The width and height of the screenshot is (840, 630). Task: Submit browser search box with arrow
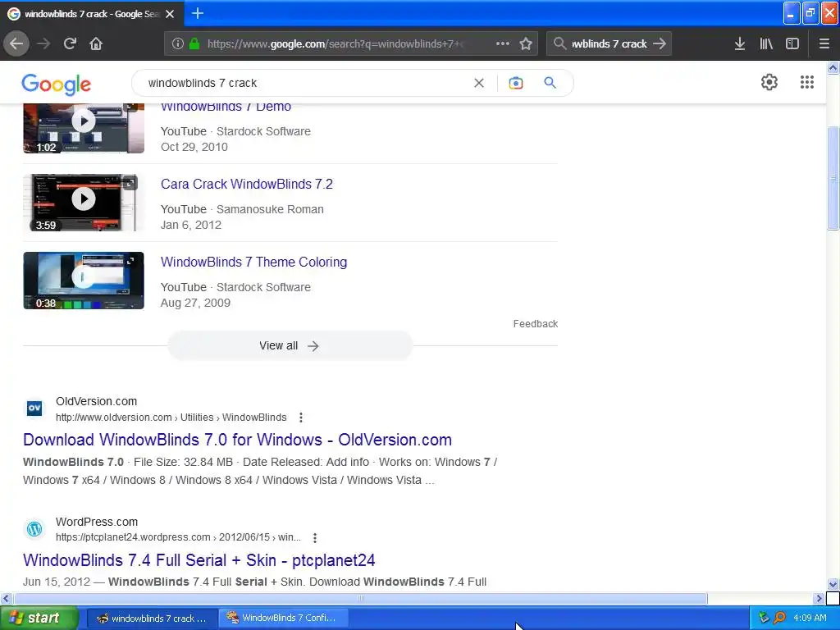pos(660,43)
